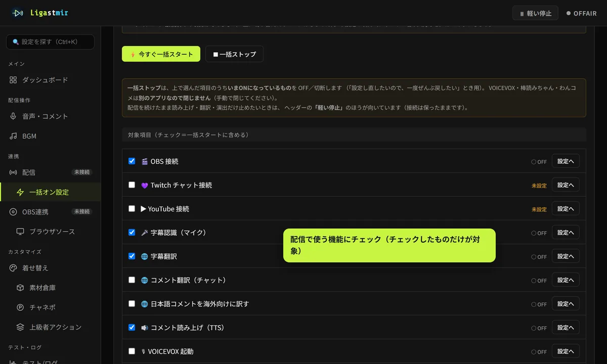Uncheck the 字幕翻訳 checkbox
Image resolution: width=607 pixels, height=364 pixels.
(x=132, y=256)
